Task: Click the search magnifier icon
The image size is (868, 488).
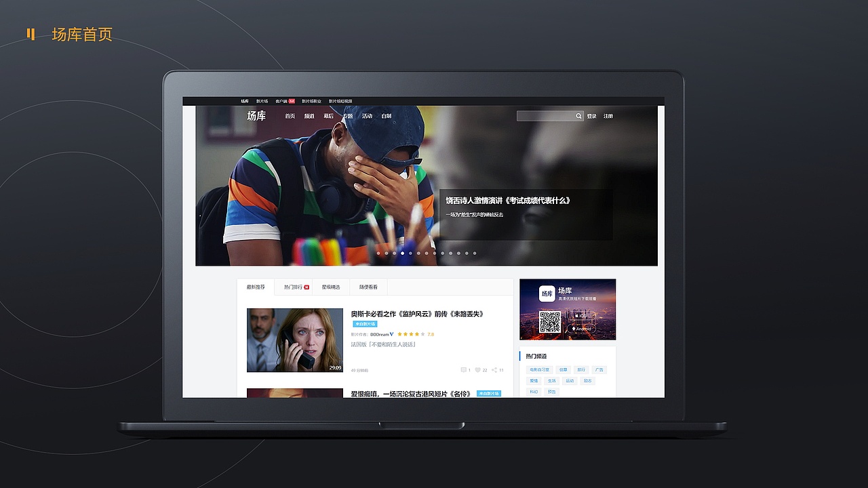Action: [x=578, y=116]
